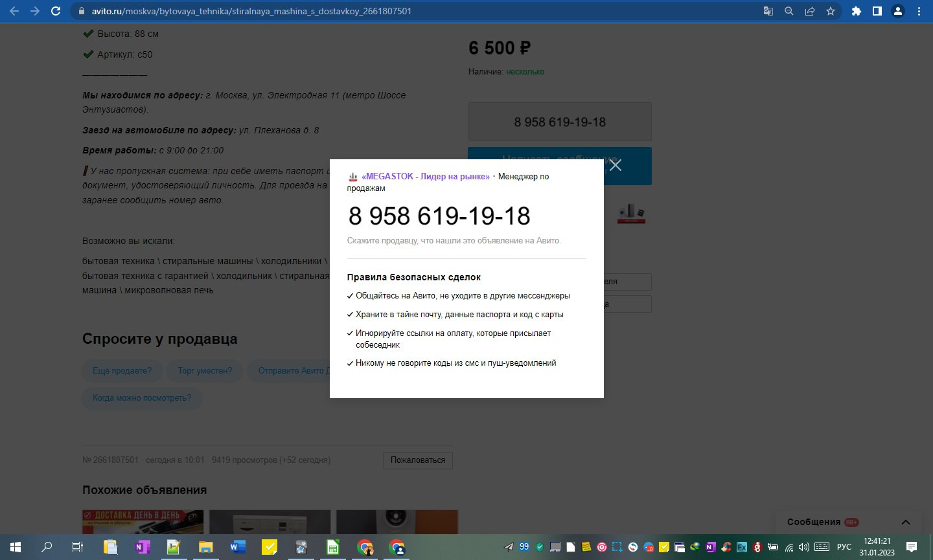The height and width of the screenshot is (560, 933).
Task: Open Google Translate for this page
Action: [x=768, y=11]
